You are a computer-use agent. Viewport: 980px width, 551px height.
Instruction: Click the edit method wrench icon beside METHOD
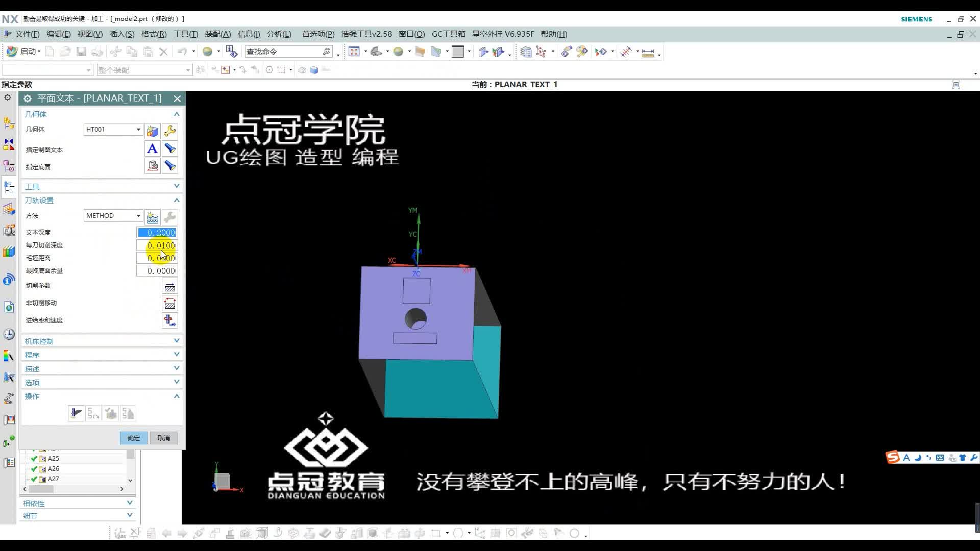[169, 217]
